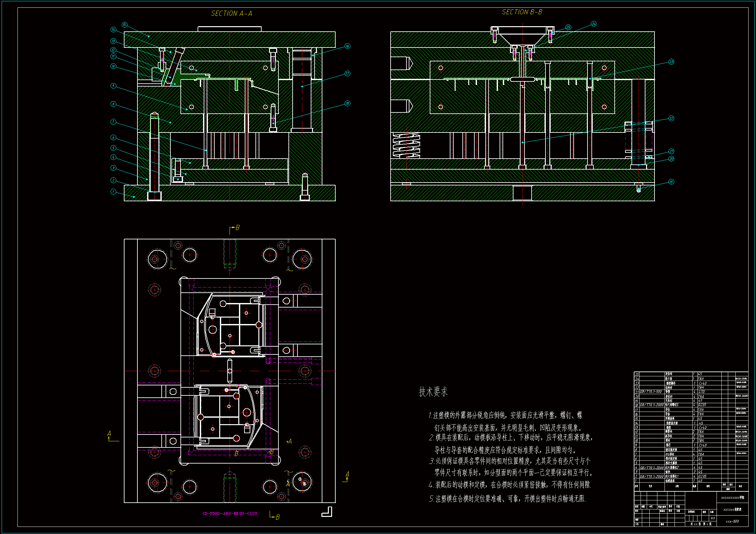Select balloon 1 at bottom of Section A-A
This screenshot has height=534, width=756.
coord(113,192)
